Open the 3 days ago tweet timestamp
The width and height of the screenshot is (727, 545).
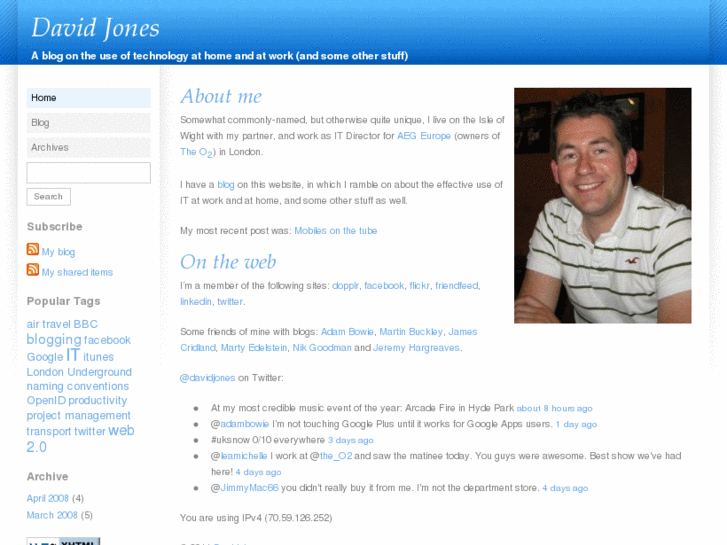(x=351, y=440)
